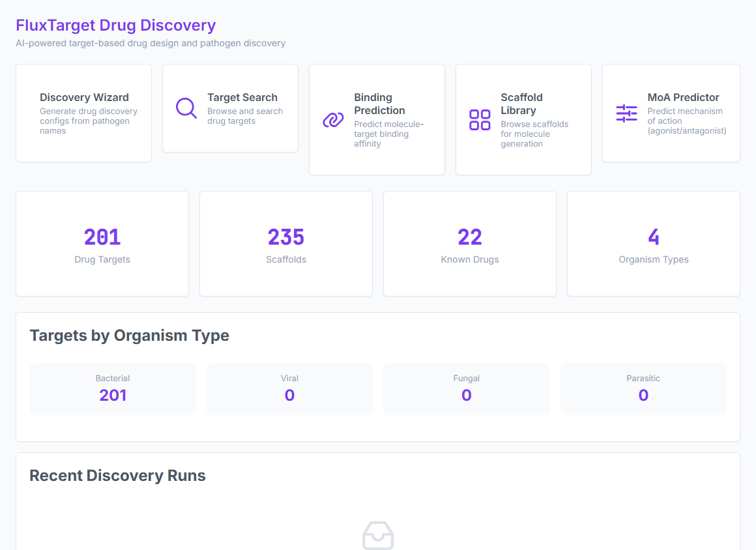Screen dimensions: 756x550
Task: Click 'Browse scaffolds for molecule generation' description
Action: pos(534,134)
